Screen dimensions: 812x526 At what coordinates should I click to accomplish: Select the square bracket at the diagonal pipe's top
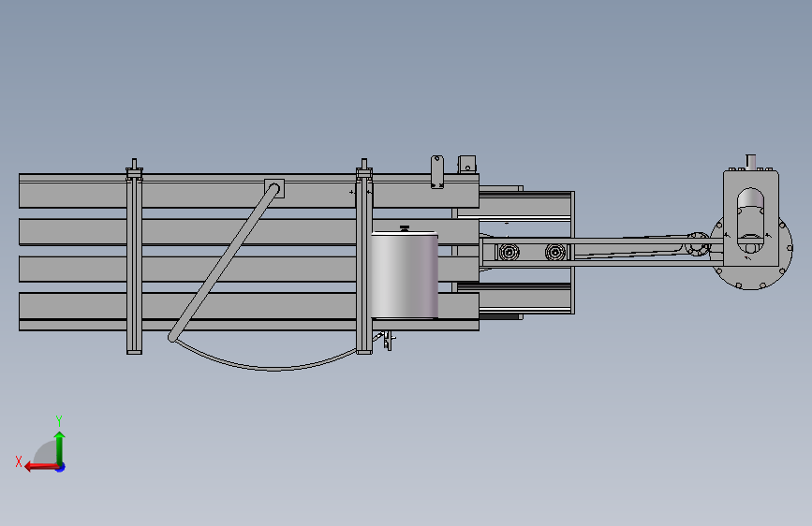coord(274,188)
